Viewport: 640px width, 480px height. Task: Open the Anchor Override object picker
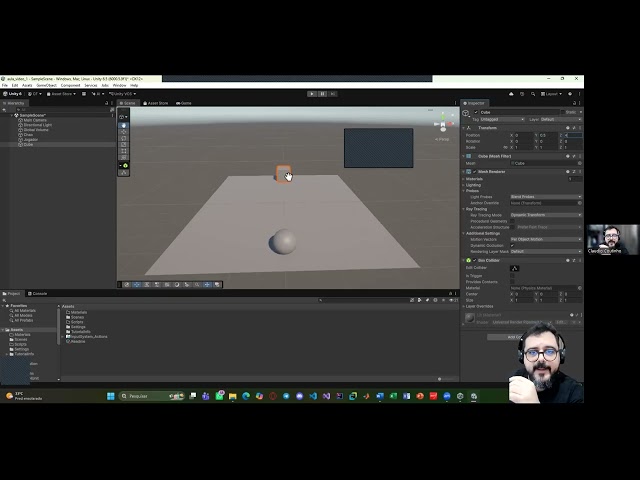(x=580, y=203)
